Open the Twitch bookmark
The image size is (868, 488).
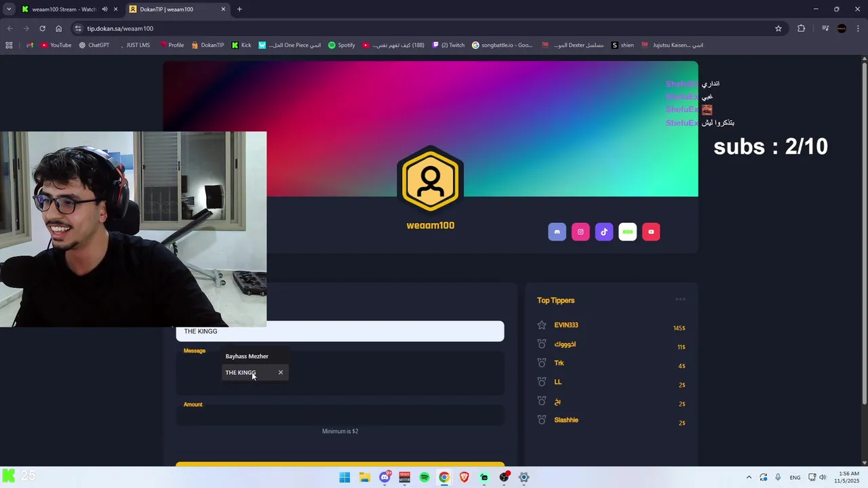pyautogui.click(x=448, y=45)
